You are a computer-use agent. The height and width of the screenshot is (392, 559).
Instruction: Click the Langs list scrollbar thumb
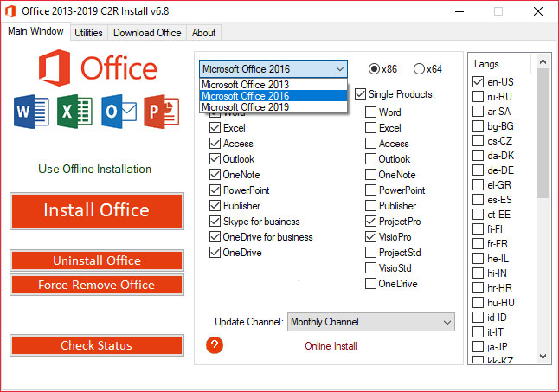(x=543, y=133)
